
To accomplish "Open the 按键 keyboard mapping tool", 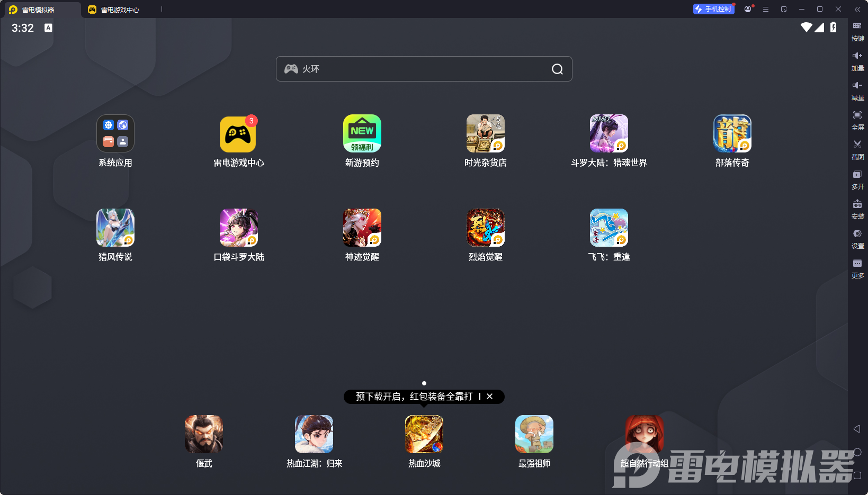I will tap(857, 31).
